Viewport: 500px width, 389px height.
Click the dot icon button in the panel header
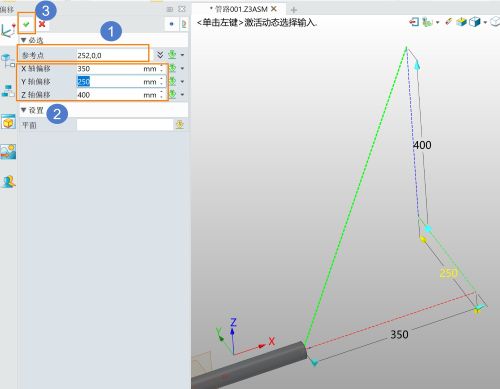coord(172,24)
